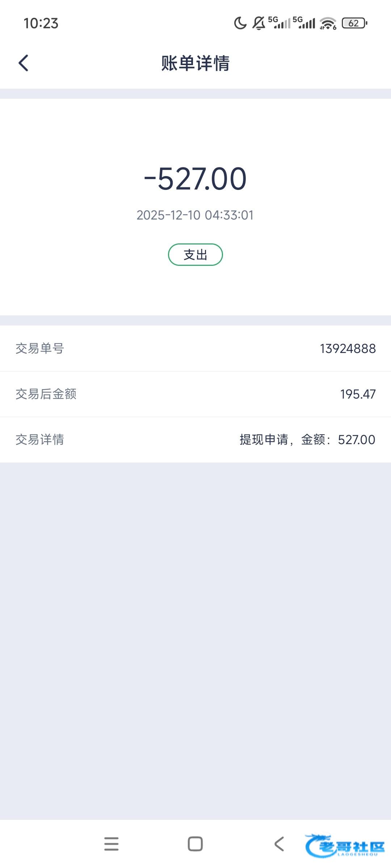
Task: Tap the back arrow in header
Action: click(x=24, y=63)
